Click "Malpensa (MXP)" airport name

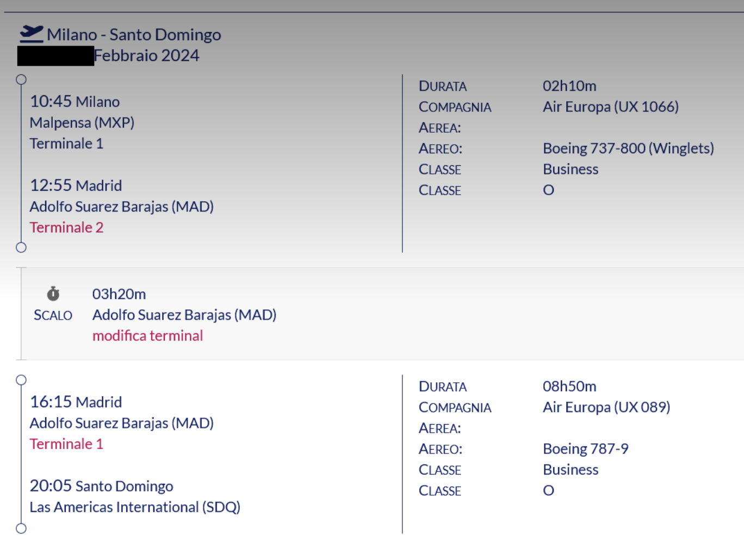(x=82, y=123)
